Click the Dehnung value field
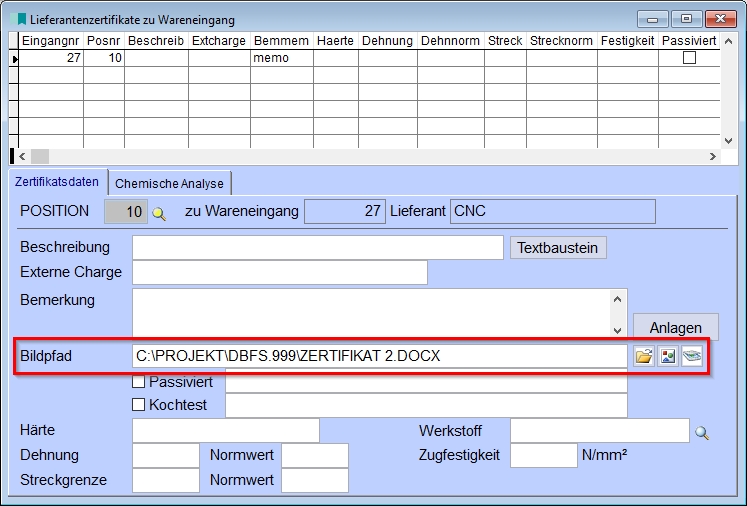747x506 pixels. pyautogui.click(x=166, y=455)
